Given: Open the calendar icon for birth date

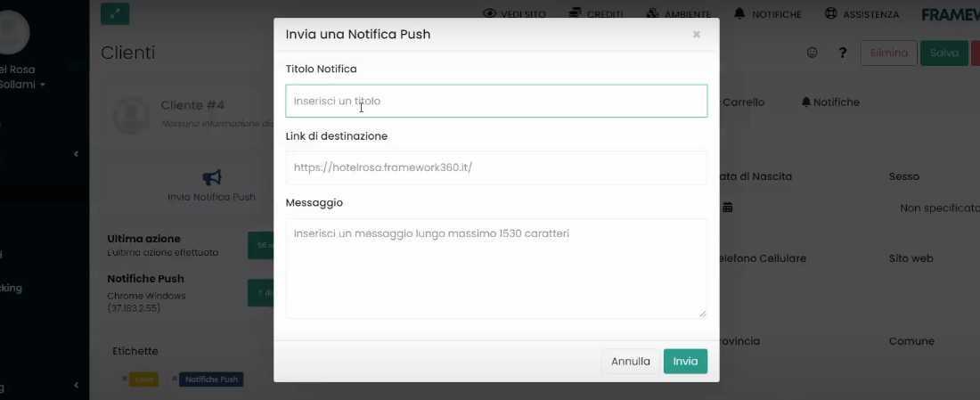Looking at the screenshot, I should [728, 208].
